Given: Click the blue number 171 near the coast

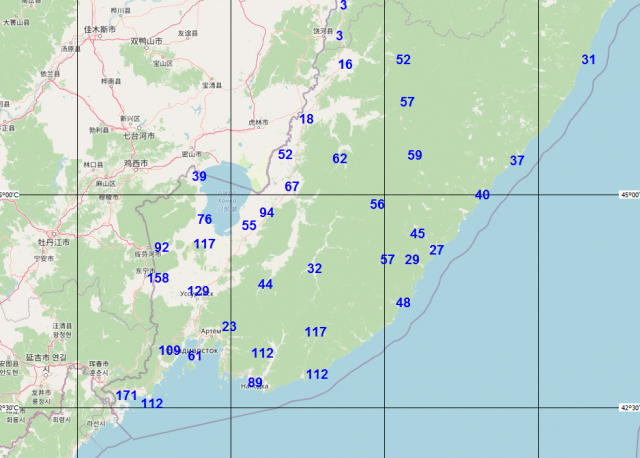Looking at the screenshot, I should click(x=126, y=396).
